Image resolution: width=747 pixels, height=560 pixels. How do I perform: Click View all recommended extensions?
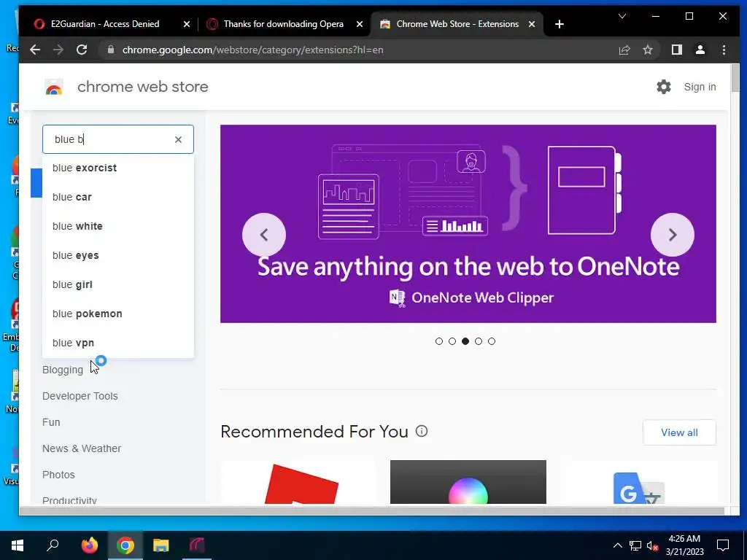pyautogui.click(x=679, y=432)
